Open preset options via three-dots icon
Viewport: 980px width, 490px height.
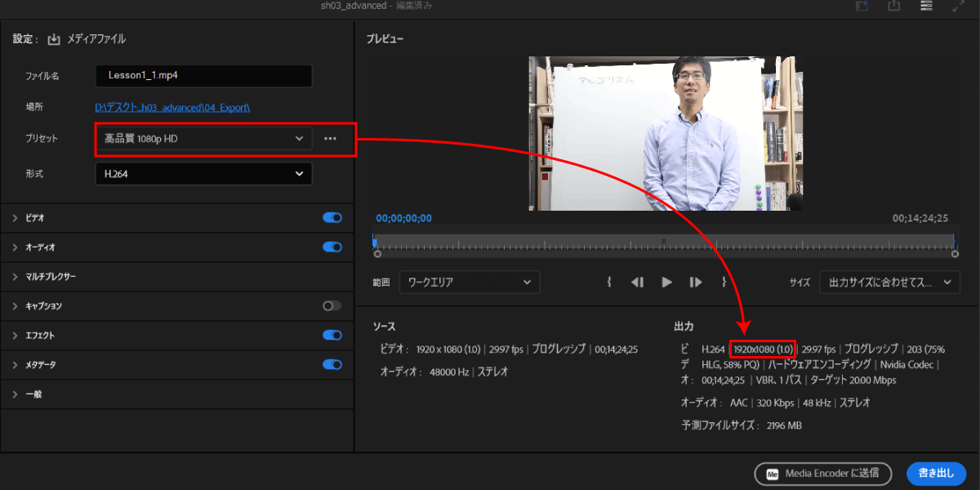(x=330, y=139)
